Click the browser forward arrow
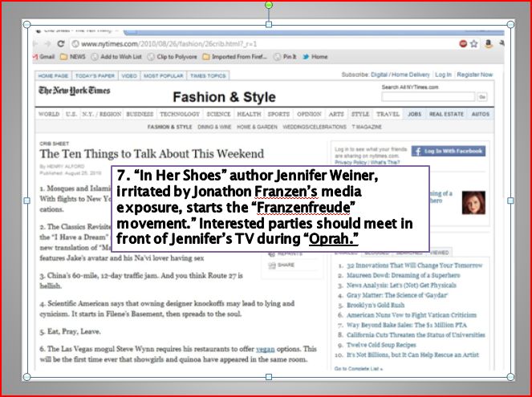 tap(47, 44)
